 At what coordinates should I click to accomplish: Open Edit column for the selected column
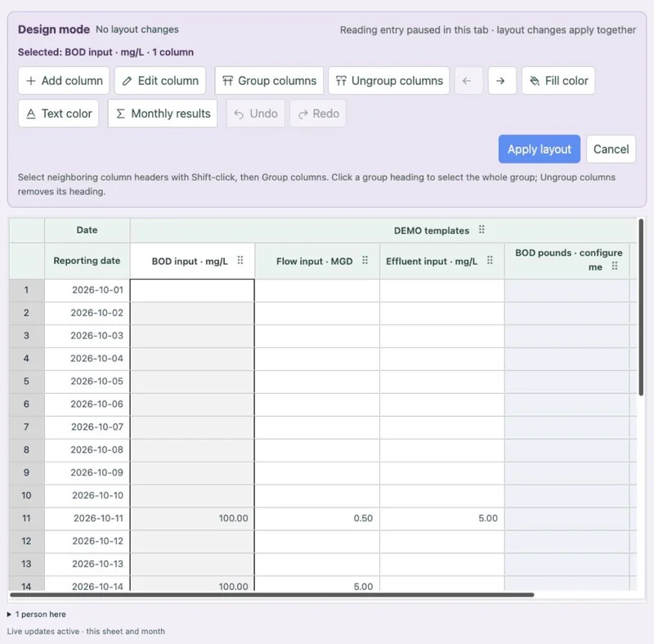pos(160,80)
